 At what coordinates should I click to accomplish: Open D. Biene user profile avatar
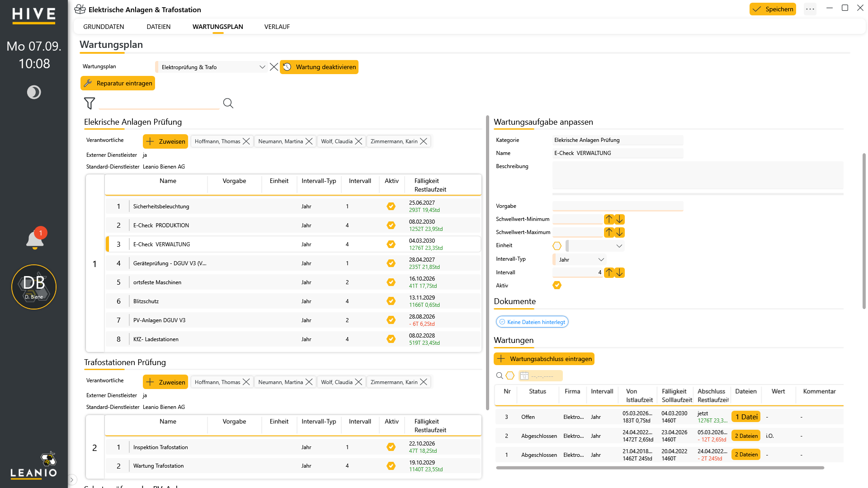point(34,287)
